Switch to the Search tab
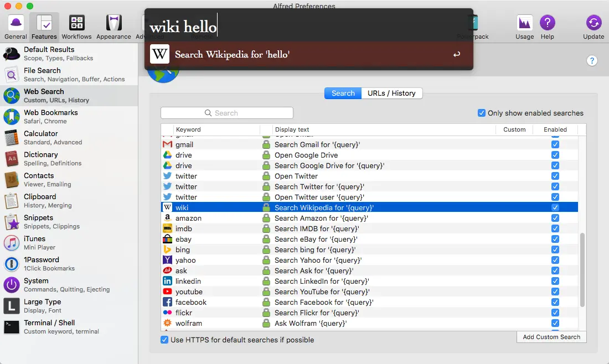Image resolution: width=609 pixels, height=364 pixels. click(x=343, y=93)
